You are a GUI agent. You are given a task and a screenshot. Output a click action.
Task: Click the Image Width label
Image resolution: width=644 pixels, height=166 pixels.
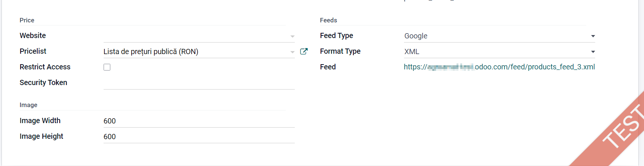40,120
